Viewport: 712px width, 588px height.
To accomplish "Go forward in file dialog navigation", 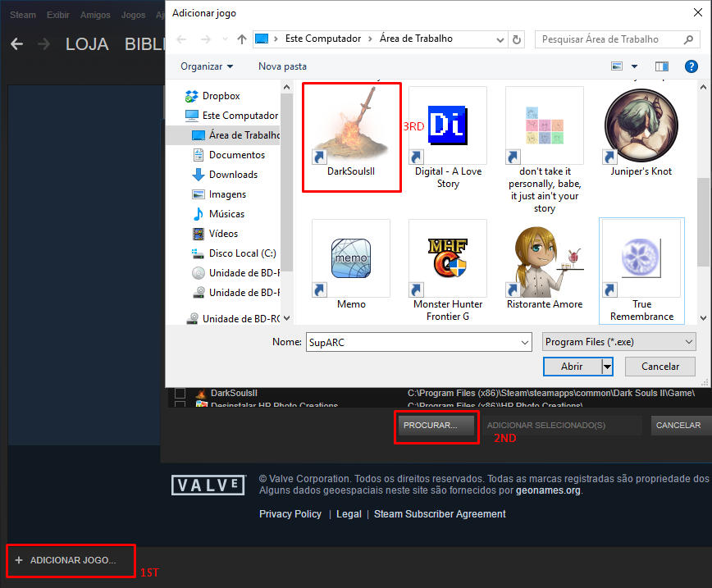I will coord(206,39).
